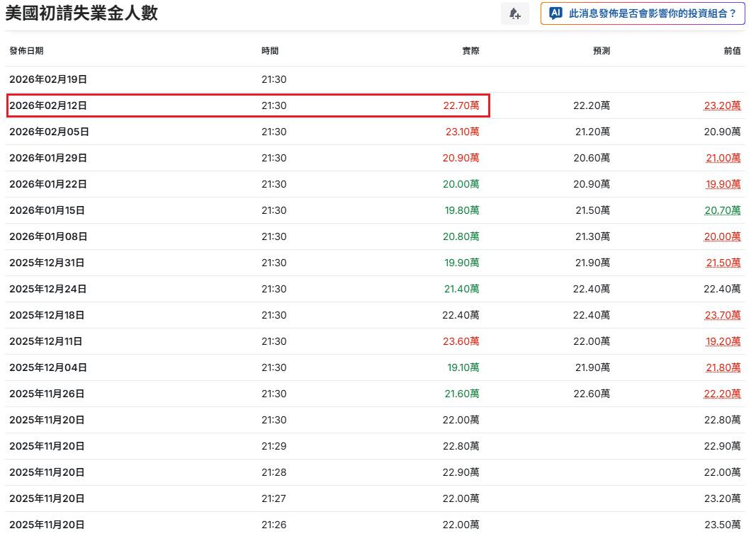
Task: Click the 21:26 time in the last row
Action: pos(273,525)
